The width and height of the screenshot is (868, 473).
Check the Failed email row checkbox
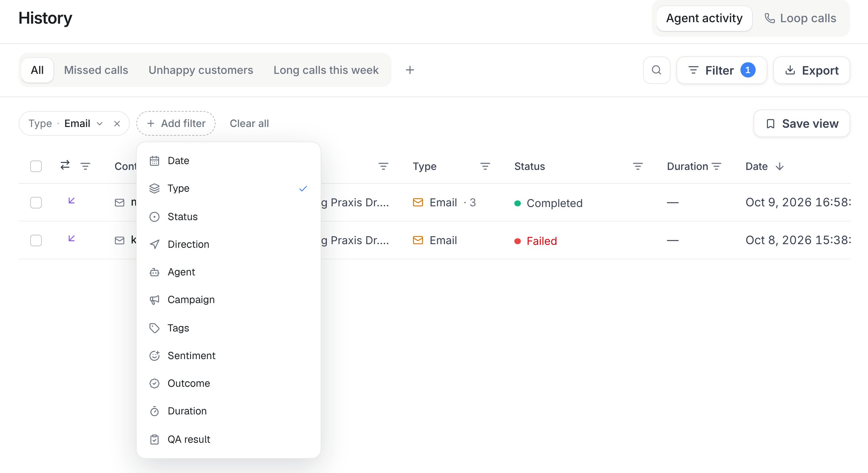[x=36, y=241]
